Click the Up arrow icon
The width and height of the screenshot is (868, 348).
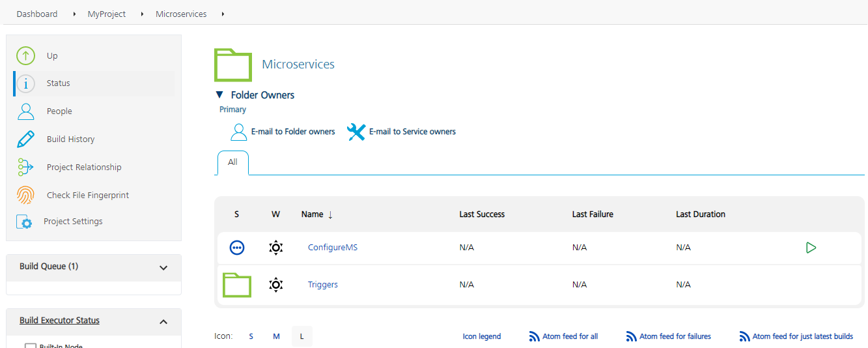25,56
